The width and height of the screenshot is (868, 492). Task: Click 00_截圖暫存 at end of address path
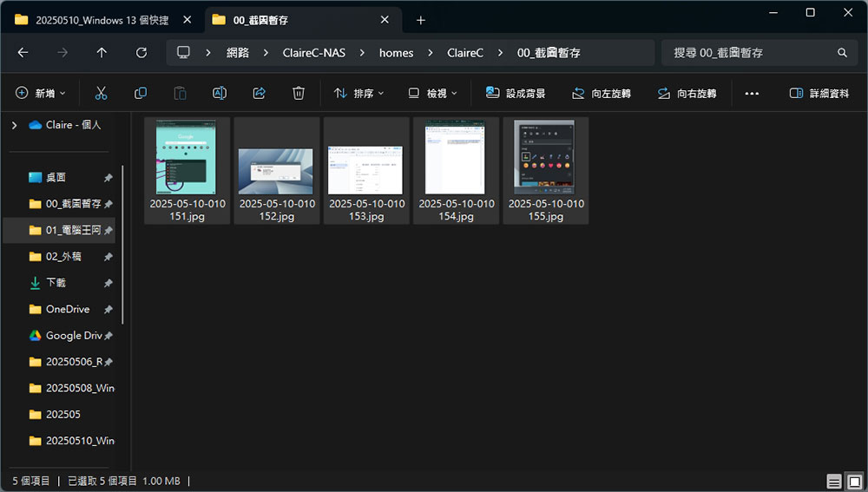[x=549, y=53]
